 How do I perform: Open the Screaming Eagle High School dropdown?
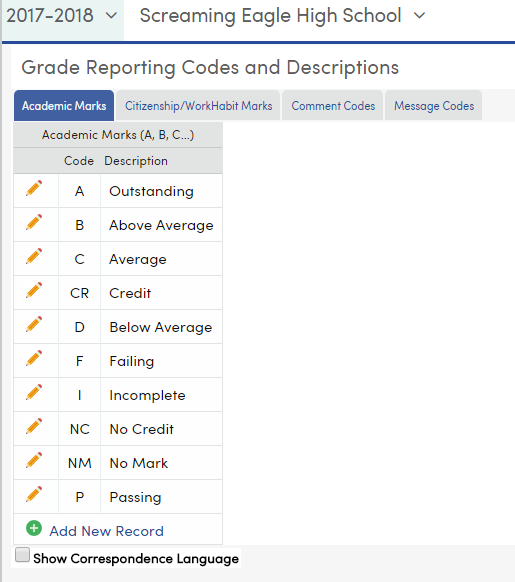pyautogui.click(x=283, y=16)
